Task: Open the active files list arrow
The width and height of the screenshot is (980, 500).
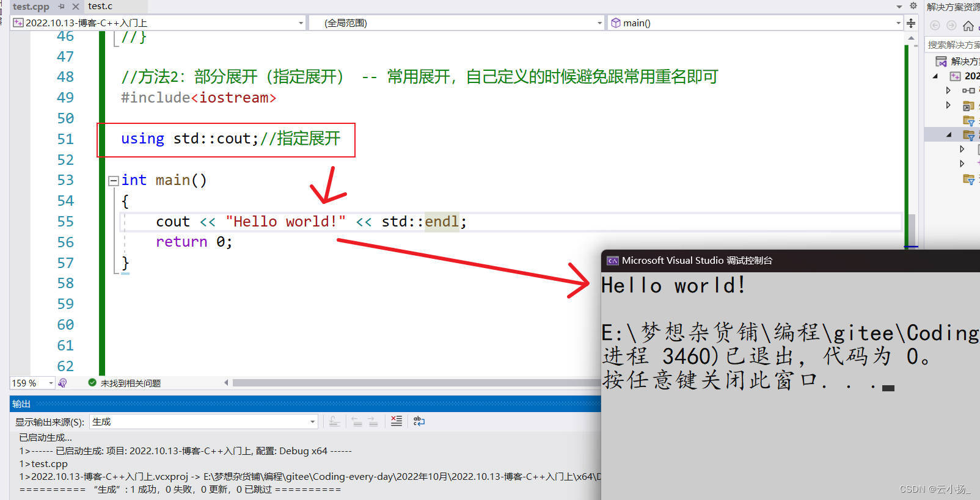Action: pyautogui.click(x=899, y=7)
